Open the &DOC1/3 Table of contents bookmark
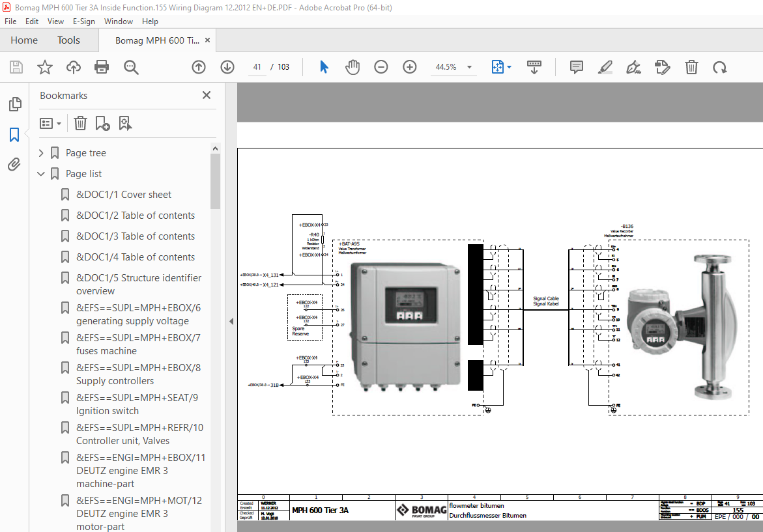Screen dimensions: 763x532 click(x=136, y=236)
